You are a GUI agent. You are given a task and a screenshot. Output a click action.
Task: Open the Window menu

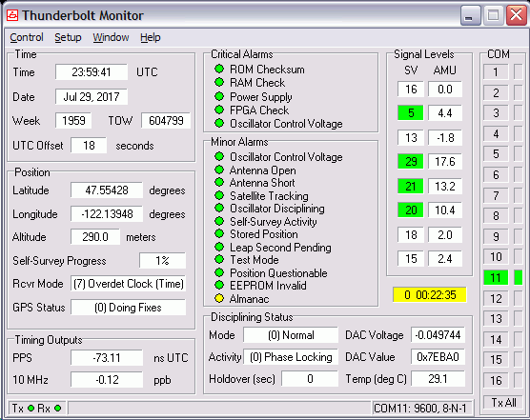coord(111,37)
